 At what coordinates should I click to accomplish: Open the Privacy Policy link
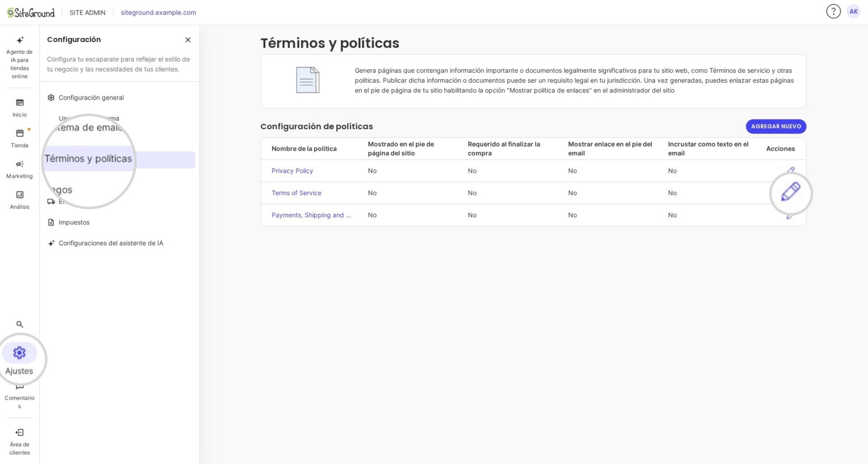coord(292,171)
